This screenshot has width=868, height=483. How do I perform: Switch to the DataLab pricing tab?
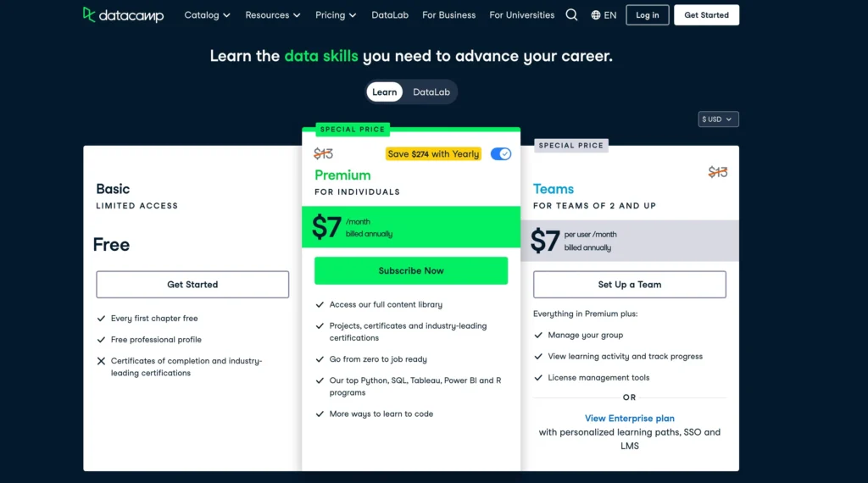tap(431, 92)
